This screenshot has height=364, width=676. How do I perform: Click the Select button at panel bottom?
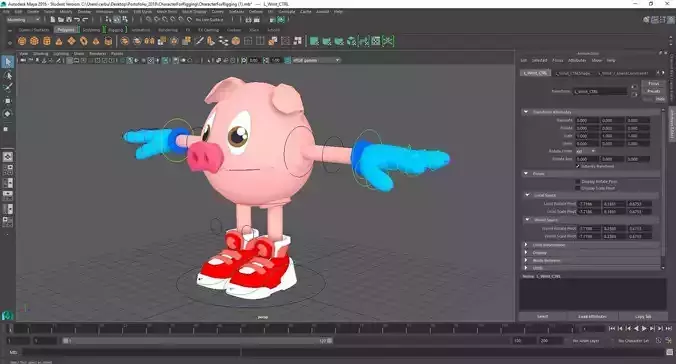(542, 317)
